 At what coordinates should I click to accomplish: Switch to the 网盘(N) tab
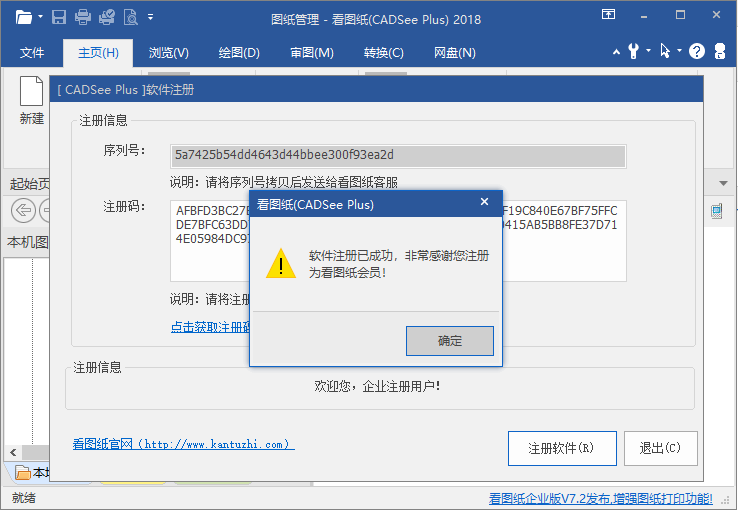[x=454, y=53]
